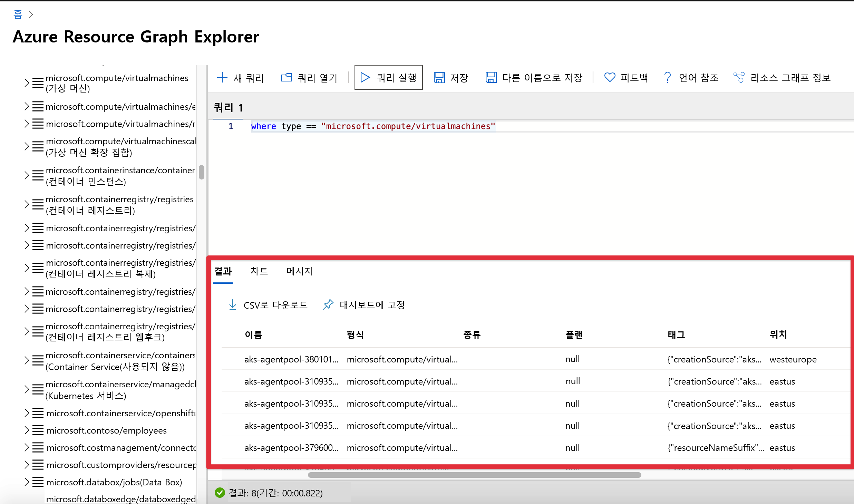
Task: Switch to the 결과 tab
Action: pyautogui.click(x=223, y=271)
